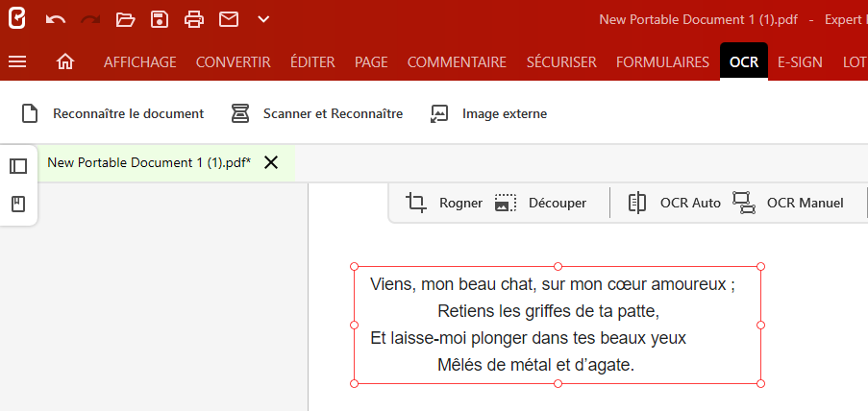Switch to CONVERTIR tab
The height and width of the screenshot is (411, 868).
click(x=233, y=62)
